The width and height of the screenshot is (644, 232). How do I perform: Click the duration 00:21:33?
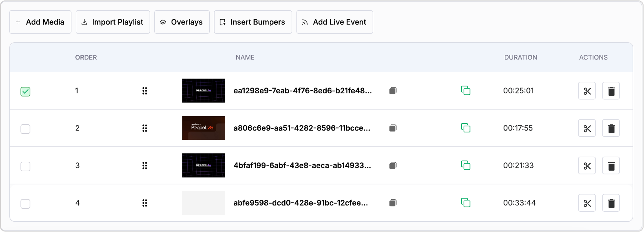[x=519, y=166]
